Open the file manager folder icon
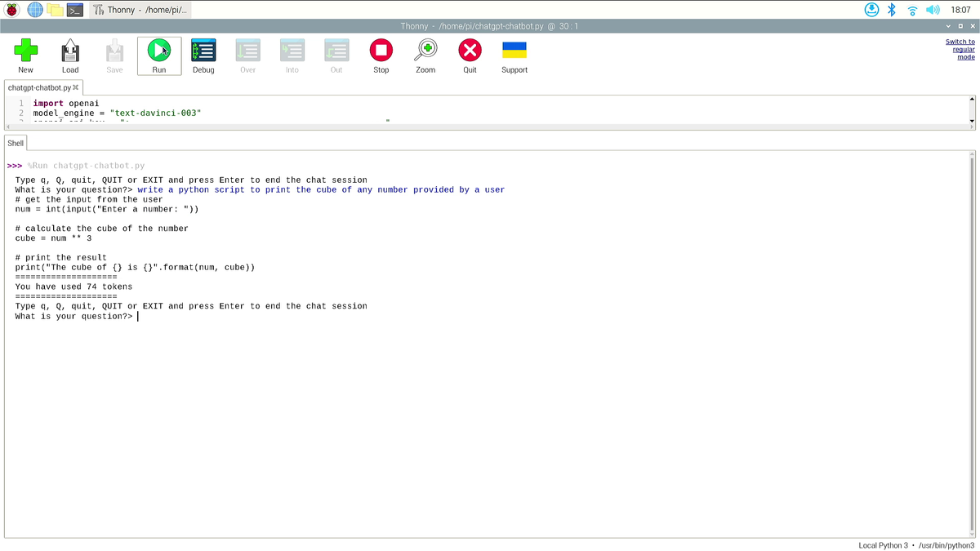 pos(55,10)
